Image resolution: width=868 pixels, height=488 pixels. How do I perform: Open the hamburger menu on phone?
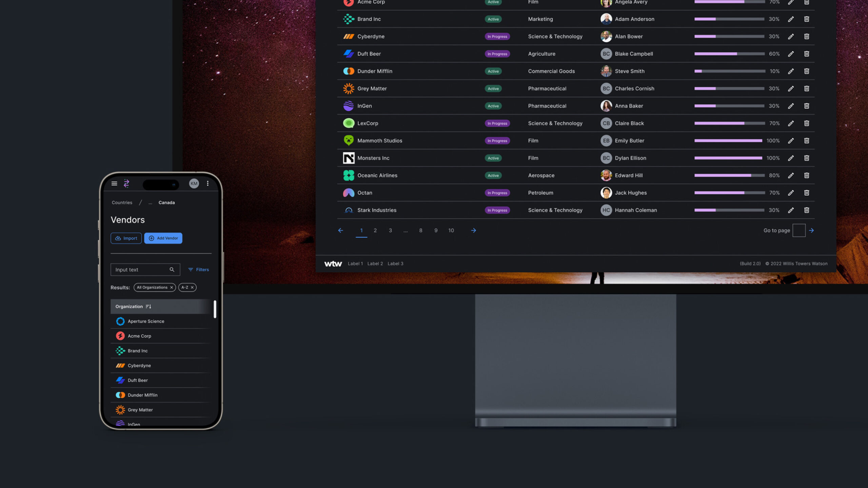coord(114,183)
